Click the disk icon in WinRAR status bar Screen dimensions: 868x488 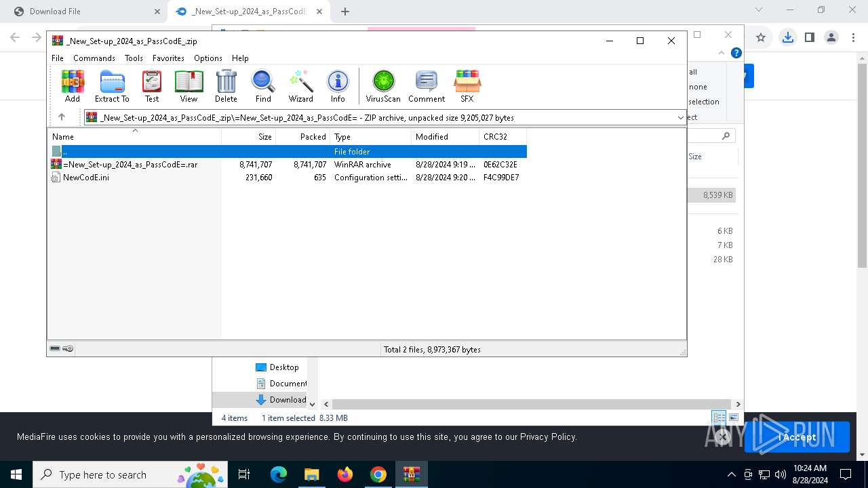point(55,348)
